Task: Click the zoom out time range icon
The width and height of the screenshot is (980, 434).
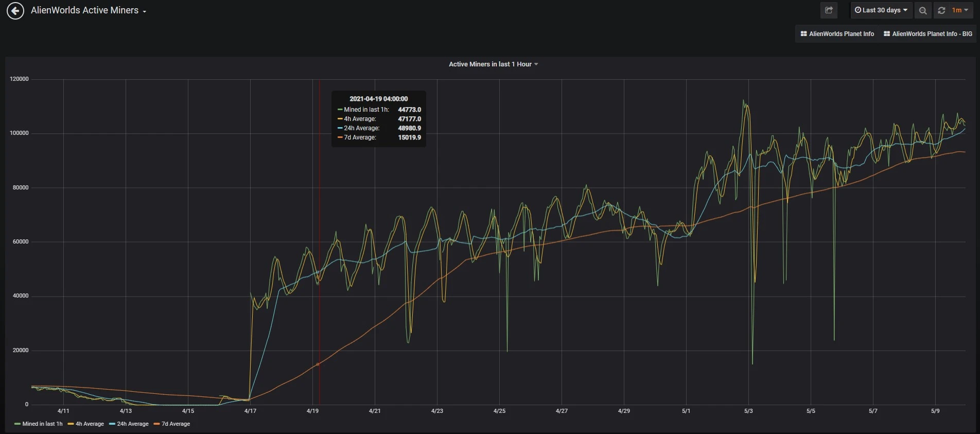Action: [x=923, y=10]
